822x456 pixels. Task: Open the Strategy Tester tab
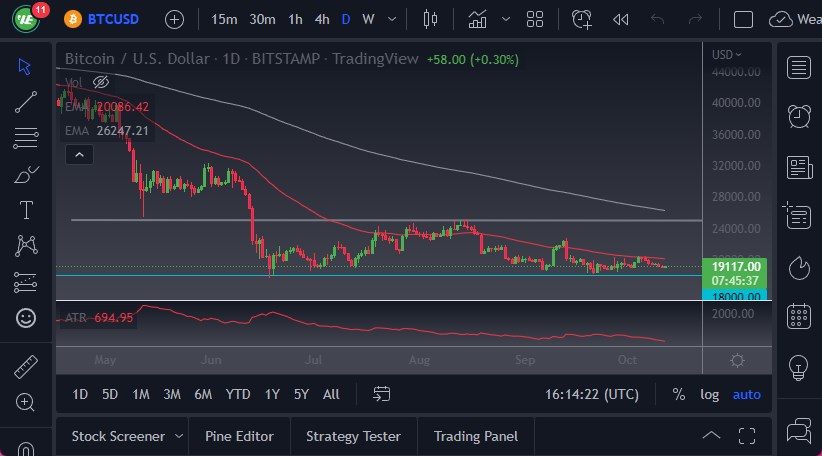(x=353, y=436)
